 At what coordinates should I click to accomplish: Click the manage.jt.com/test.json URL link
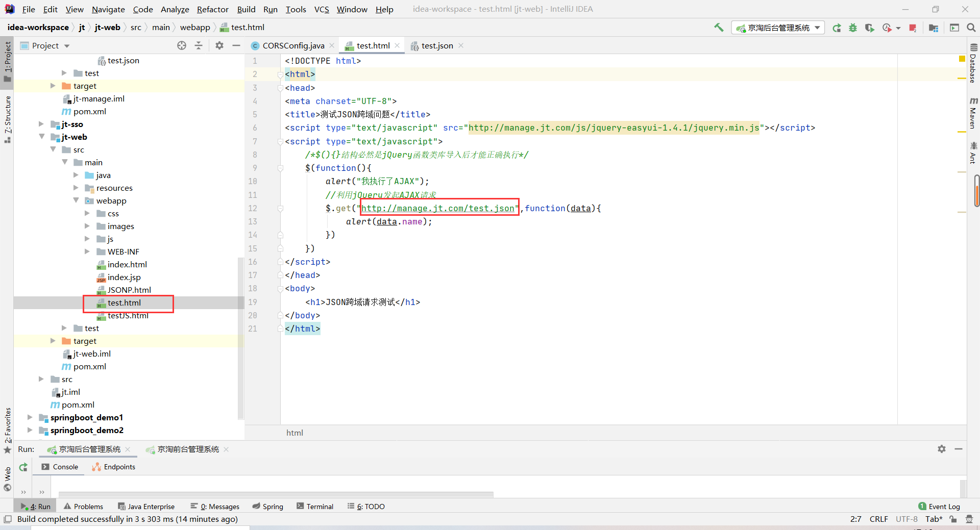click(438, 208)
